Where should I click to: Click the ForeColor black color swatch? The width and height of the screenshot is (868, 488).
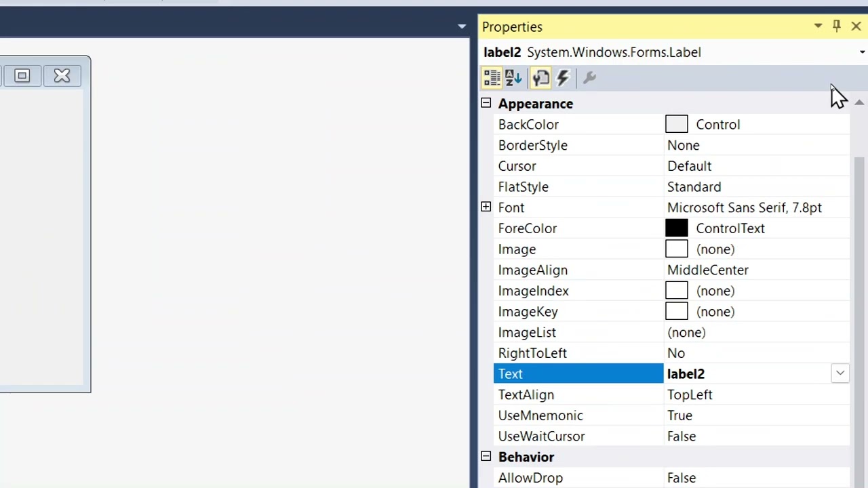(676, 228)
